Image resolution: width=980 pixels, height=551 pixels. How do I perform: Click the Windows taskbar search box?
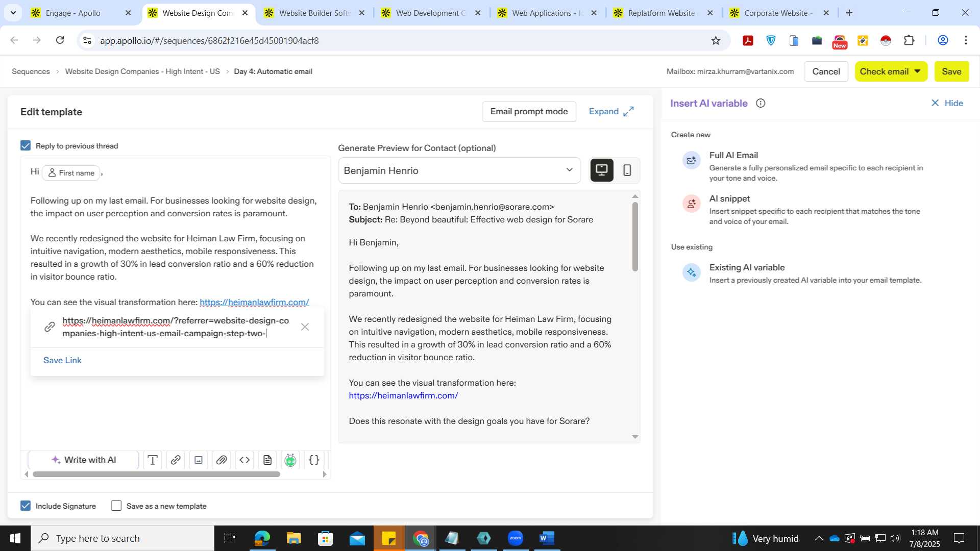pos(122,538)
